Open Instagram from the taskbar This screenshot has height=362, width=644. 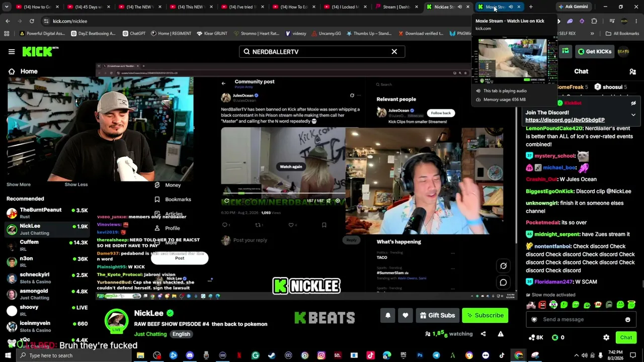(321, 355)
